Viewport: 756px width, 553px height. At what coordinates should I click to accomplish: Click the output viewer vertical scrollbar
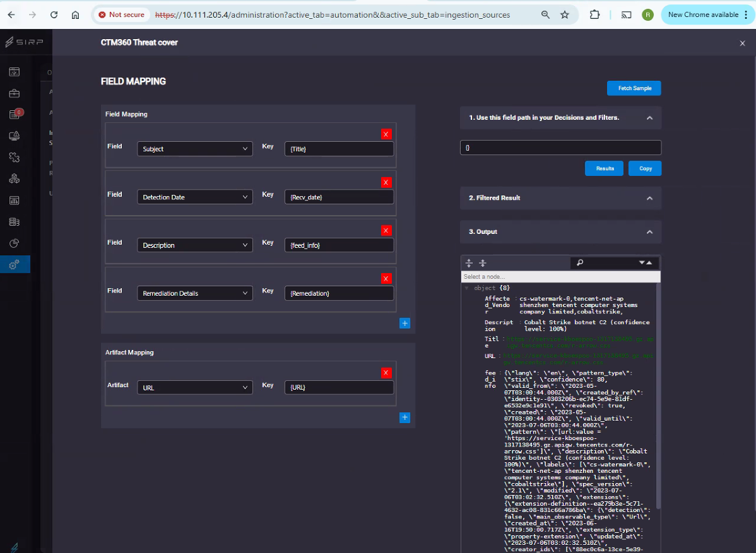click(658, 395)
